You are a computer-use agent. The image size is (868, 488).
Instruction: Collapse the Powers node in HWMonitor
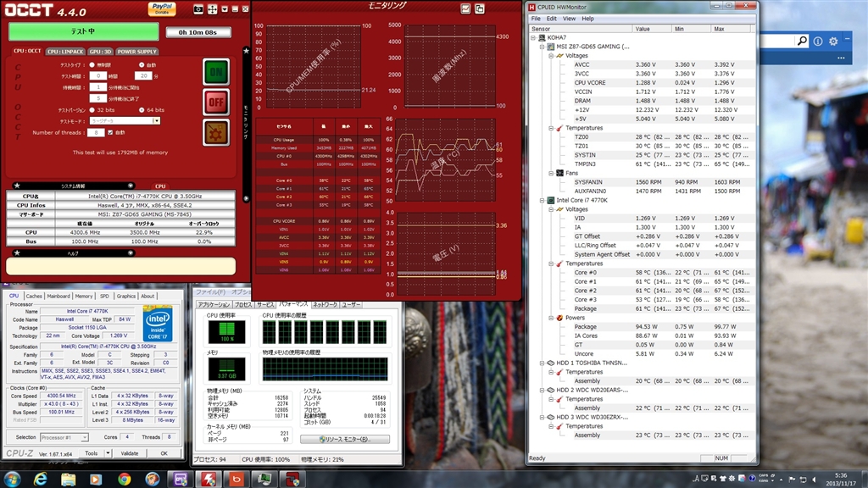551,318
